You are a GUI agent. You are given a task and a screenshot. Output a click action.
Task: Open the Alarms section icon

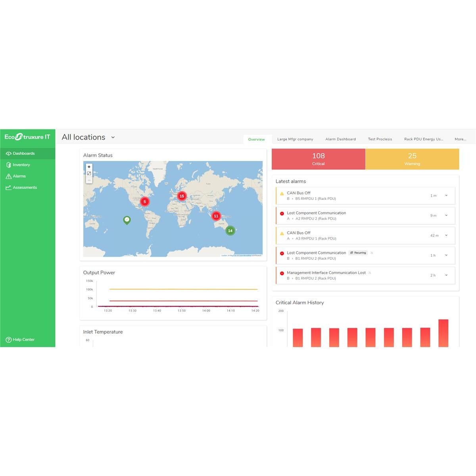(8, 177)
